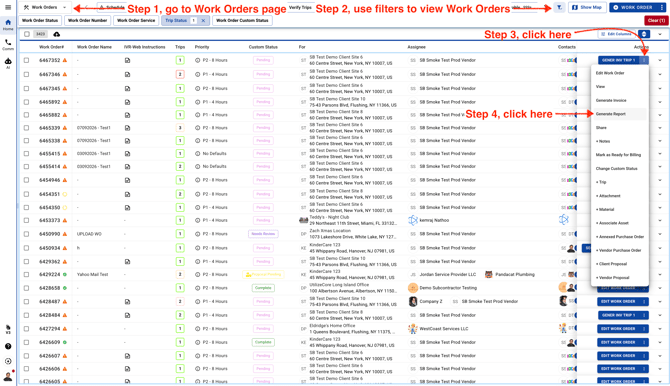Open kebab menu on row 6467352 action
The height and width of the screenshot is (386, 670).
tap(644, 60)
